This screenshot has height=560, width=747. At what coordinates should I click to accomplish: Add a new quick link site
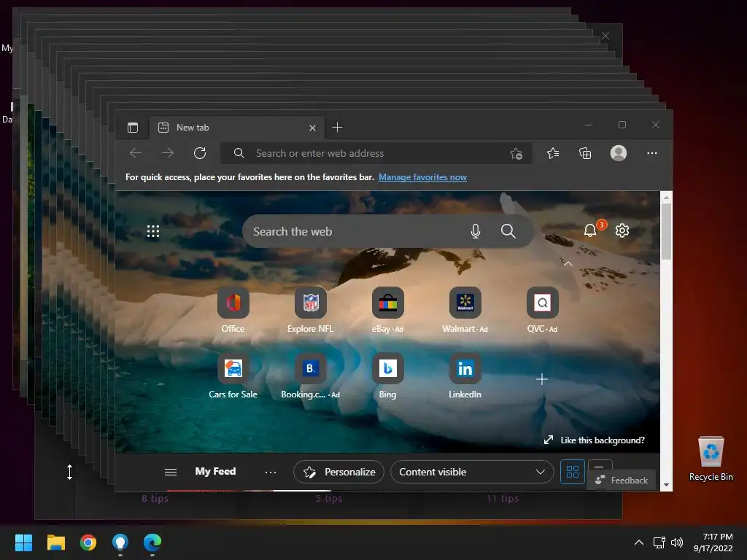coord(542,379)
